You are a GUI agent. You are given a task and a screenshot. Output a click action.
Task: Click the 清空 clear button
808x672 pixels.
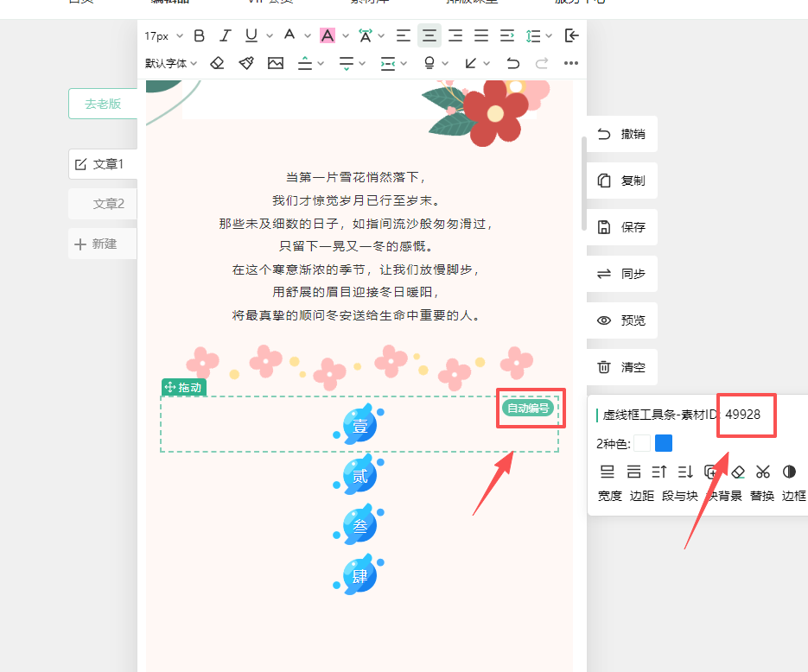click(x=622, y=367)
